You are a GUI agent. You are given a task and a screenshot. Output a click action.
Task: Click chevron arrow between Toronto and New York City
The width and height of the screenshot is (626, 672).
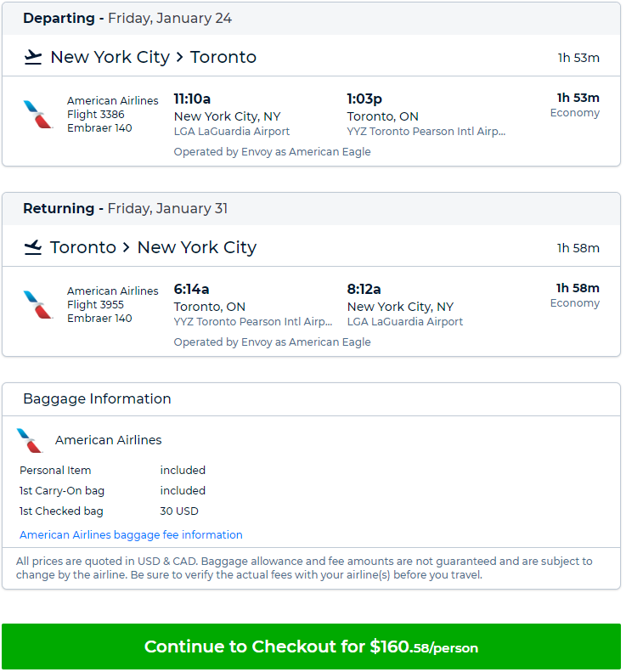click(x=126, y=247)
